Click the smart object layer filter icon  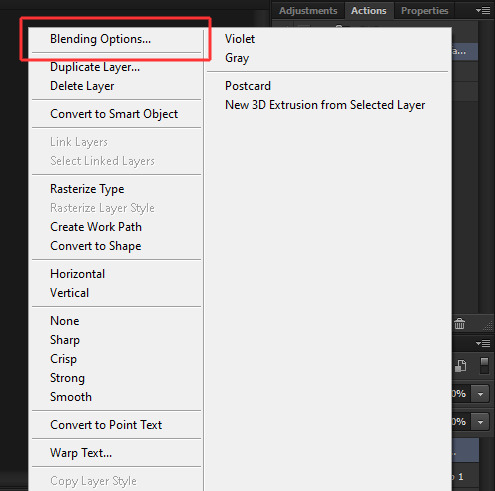coord(461,366)
